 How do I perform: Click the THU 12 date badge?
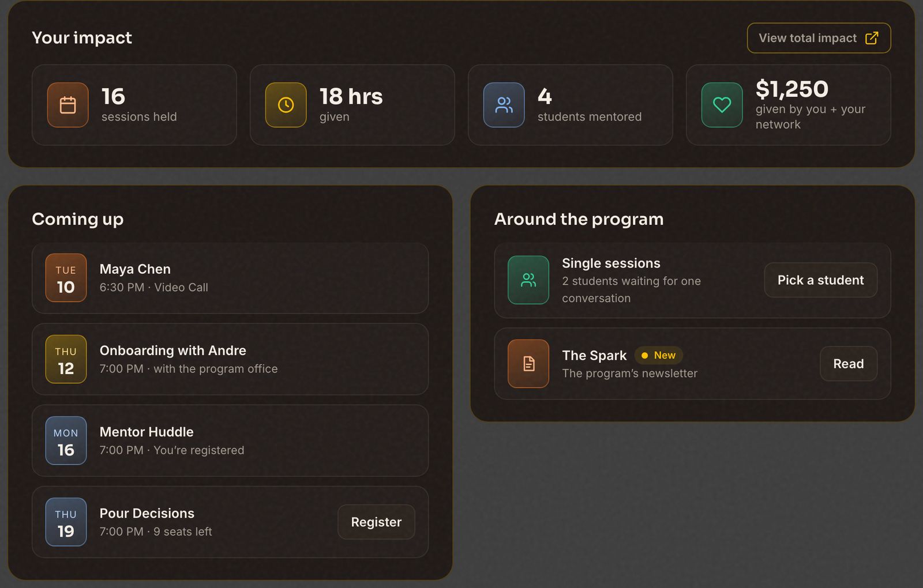[x=66, y=359]
